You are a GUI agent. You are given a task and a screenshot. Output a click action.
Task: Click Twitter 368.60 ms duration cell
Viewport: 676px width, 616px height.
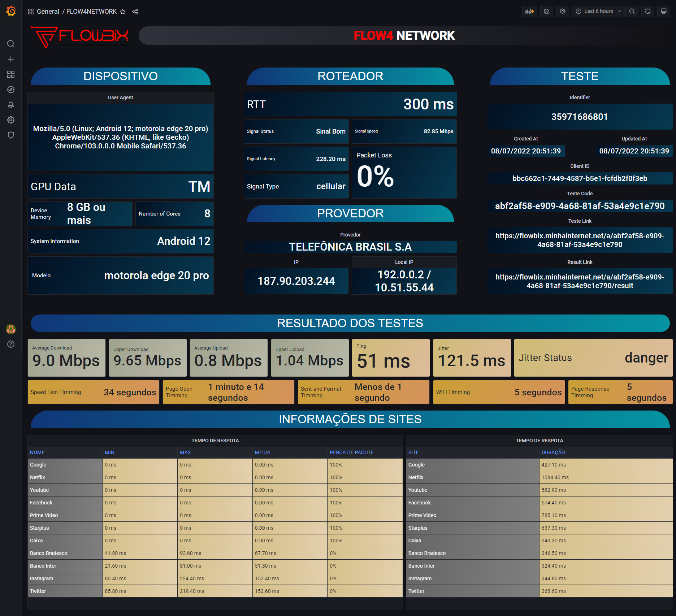pyautogui.click(x=606, y=591)
